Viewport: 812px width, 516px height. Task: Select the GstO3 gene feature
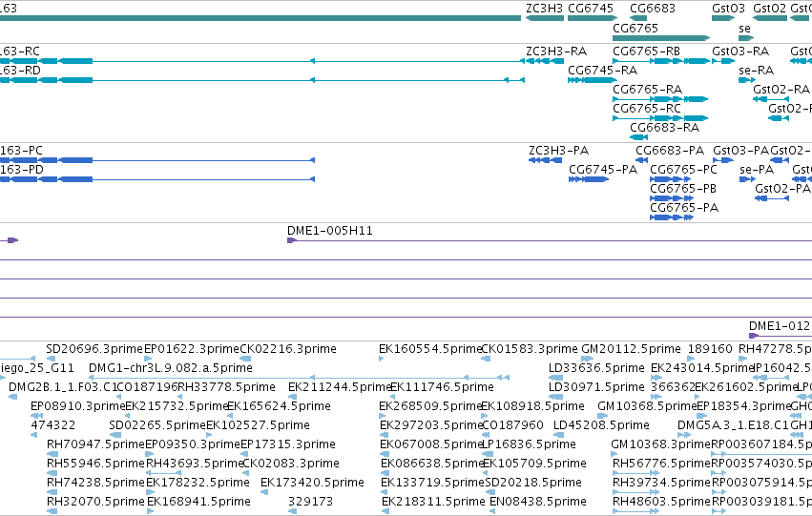point(723,18)
